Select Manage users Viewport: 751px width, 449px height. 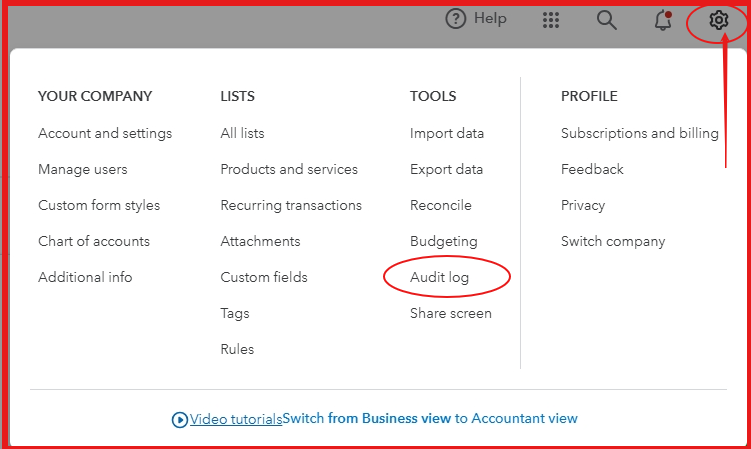[x=83, y=169]
